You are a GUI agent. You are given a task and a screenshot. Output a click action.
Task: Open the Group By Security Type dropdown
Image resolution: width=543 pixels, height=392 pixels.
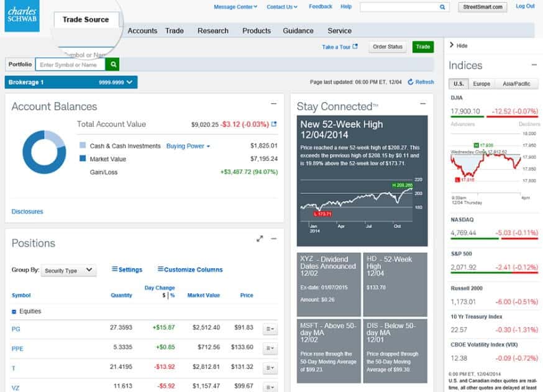[x=68, y=270]
